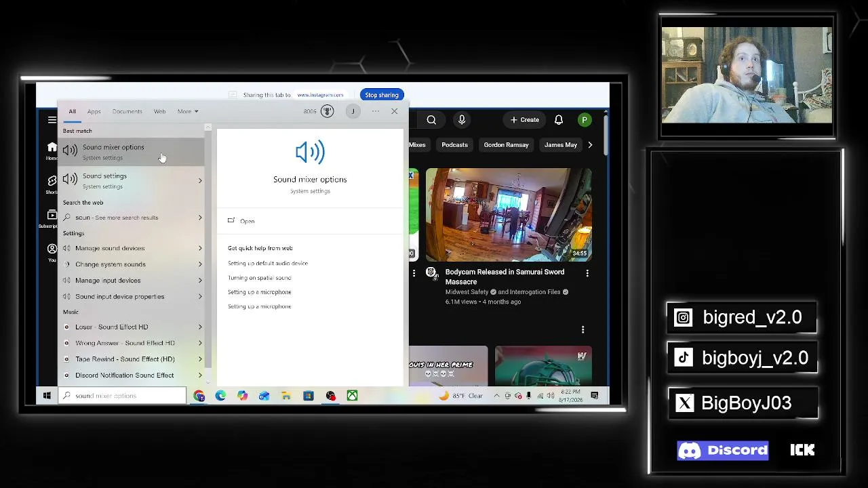
Task: Go to YouTube Home in sidebar
Action: click(52, 151)
